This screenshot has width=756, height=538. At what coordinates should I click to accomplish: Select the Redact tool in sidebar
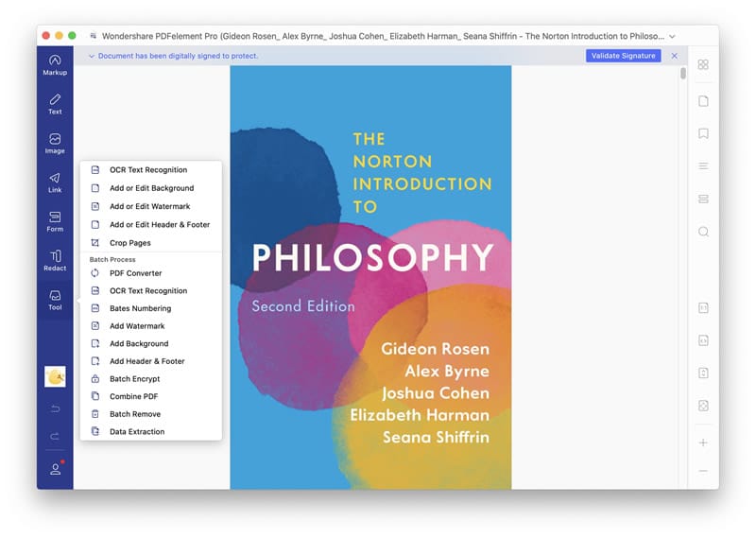[x=55, y=261]
